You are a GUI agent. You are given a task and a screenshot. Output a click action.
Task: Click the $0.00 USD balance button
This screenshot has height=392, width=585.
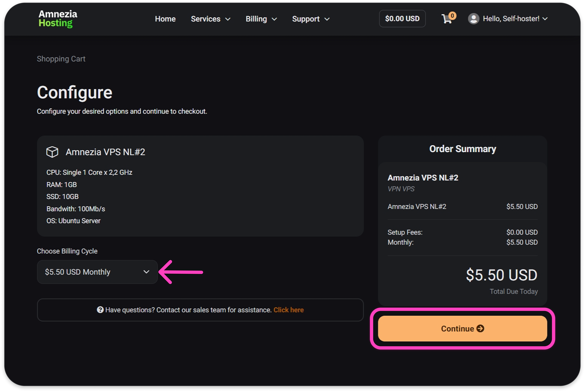(402, 19)
